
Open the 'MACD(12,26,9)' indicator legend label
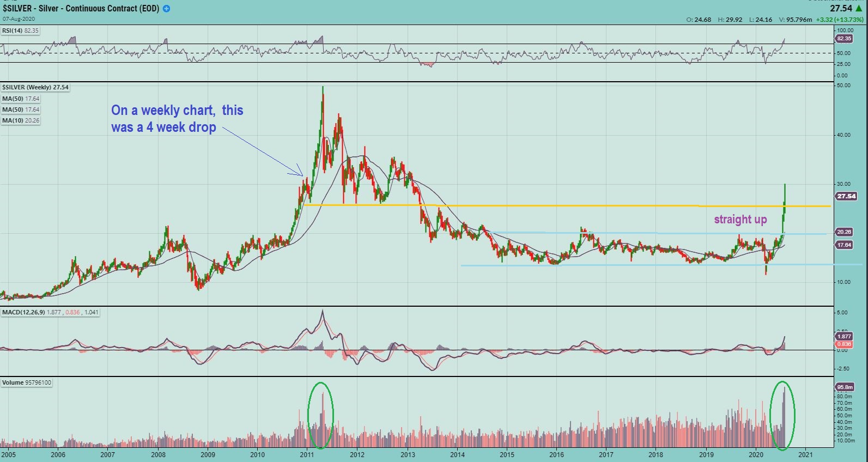pos(50,312)
